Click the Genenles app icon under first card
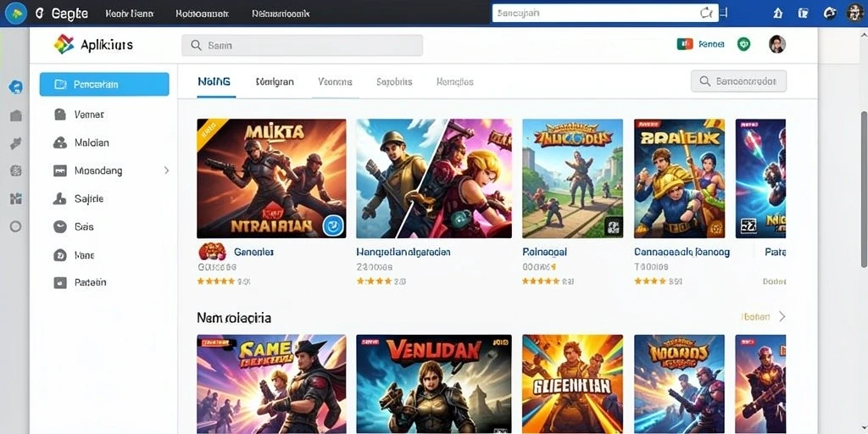The height and width of the screenshot is (434, 868). point(212,252)
